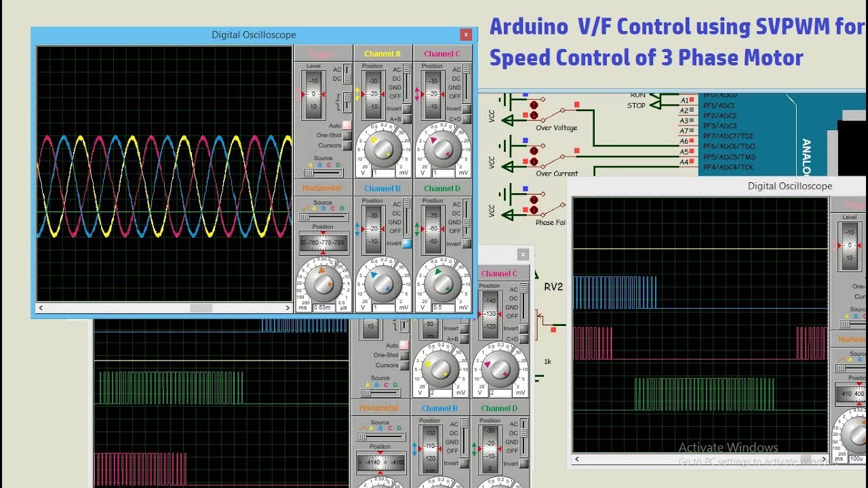Click Channel A value field in second oscilloscope
The image size is (868, 488).
(x=439, y=392)
